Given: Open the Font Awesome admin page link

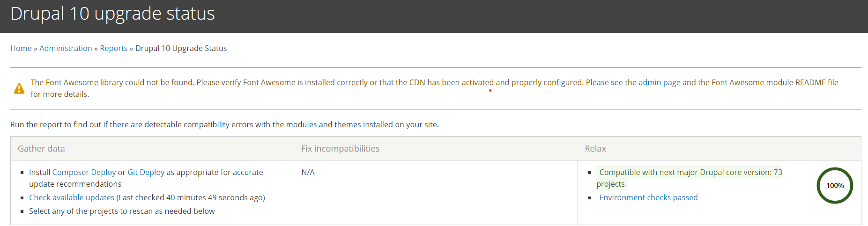Looking at the screenshot, I should [659, 82].
